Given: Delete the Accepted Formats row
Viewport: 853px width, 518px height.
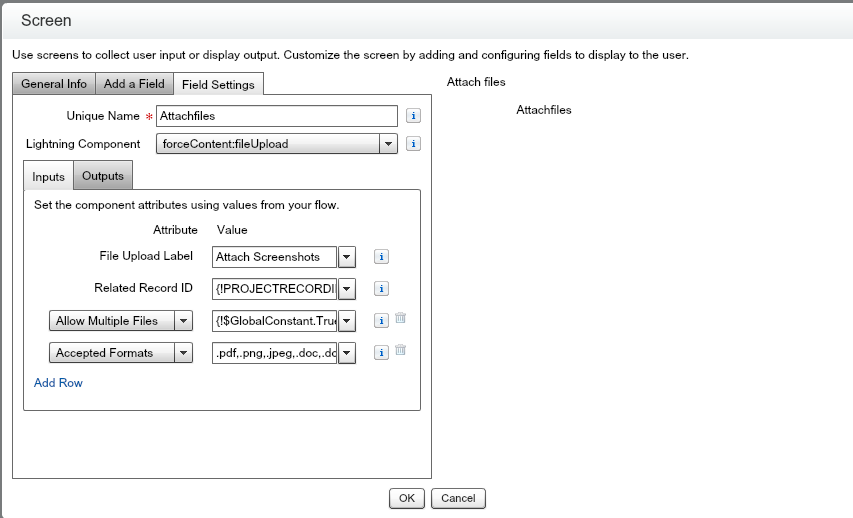Looking at the screenshot, I should pyautogui.click(x=400, y=350).
